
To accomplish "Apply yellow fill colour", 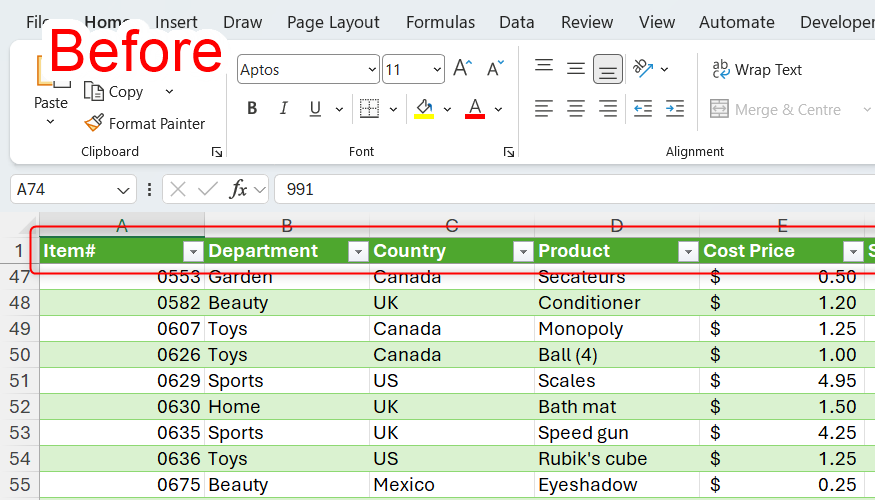I will tap(424, 109).
